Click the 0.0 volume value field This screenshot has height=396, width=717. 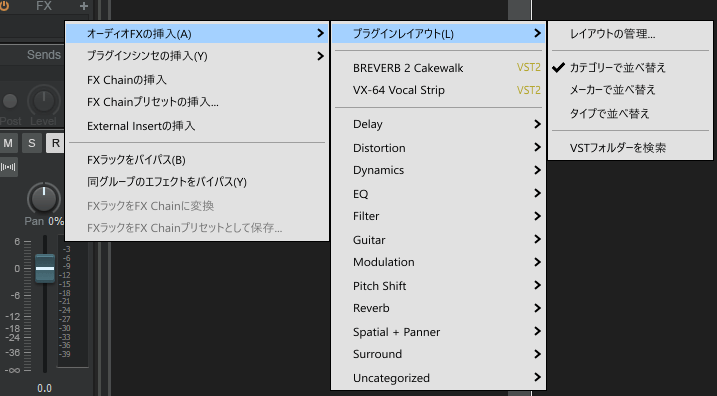(44, 388)
